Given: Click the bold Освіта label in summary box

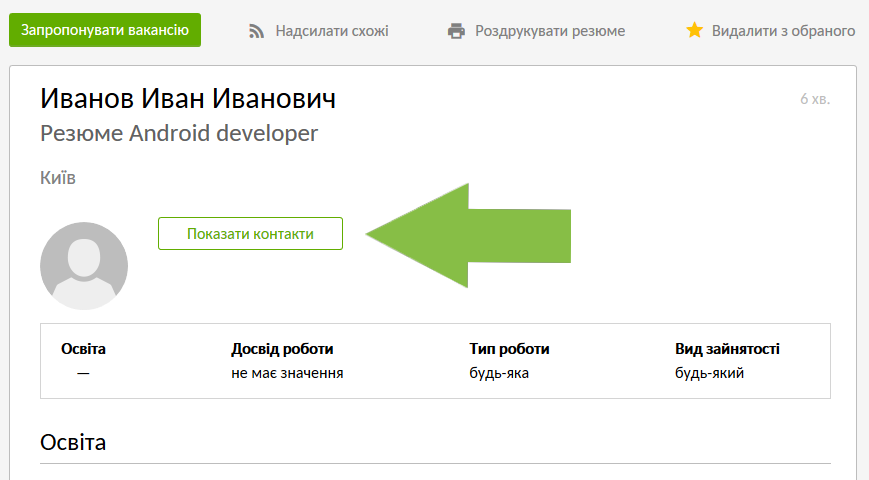Looking at the screenshot, I should point(83,349).
